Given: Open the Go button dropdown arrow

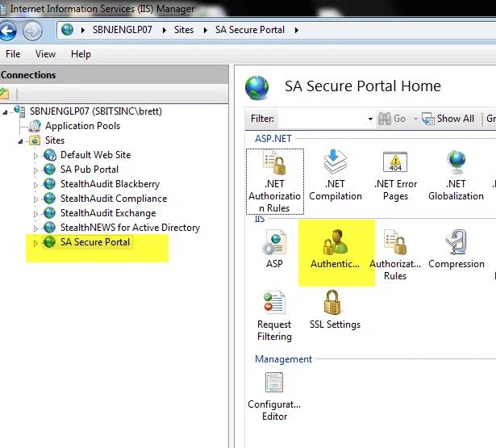Looking at the screenshot, I should [415, 119].
